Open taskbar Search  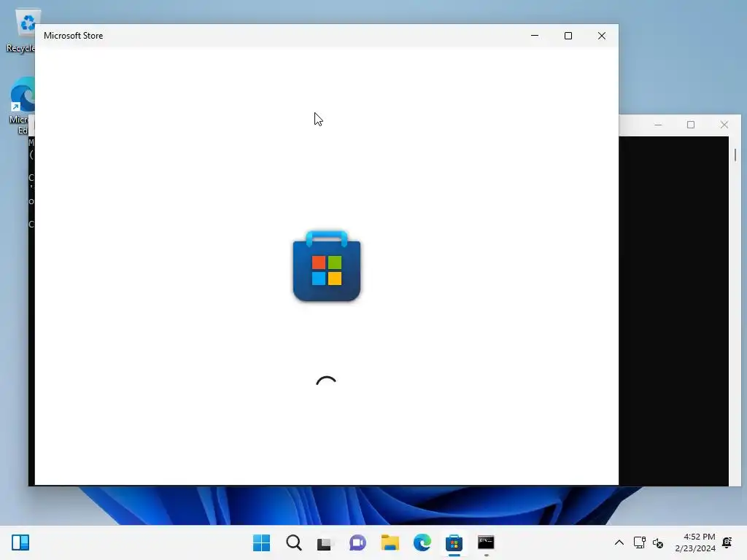pyautogui.click(x=293, y=542)
